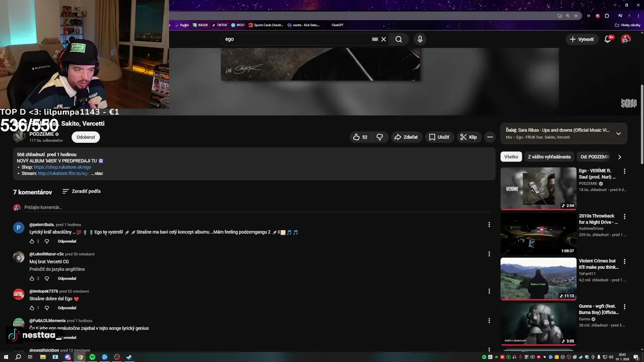Reply to the @lentopsk7376 comment
This screenshot has width=644, height=362.
(x=67, y=308)
